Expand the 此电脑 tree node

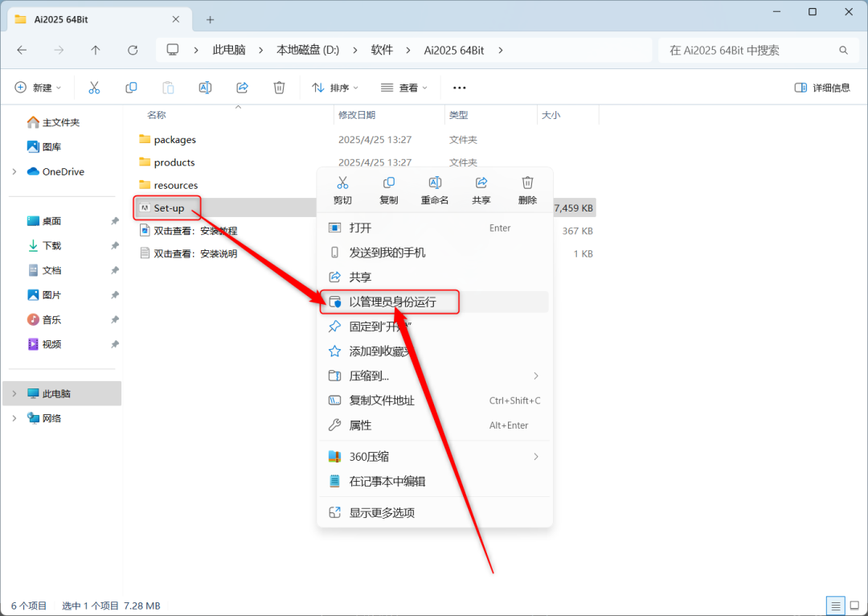14,393
